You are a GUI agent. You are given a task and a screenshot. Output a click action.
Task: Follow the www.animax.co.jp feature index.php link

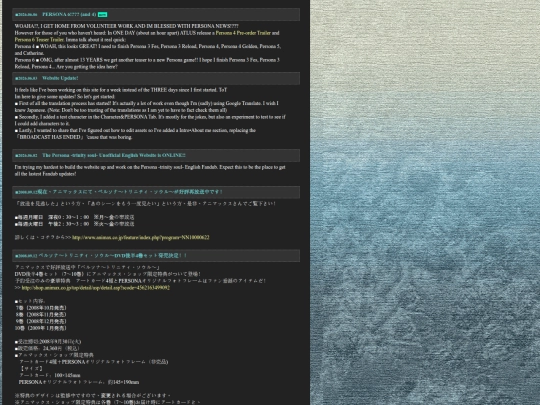pos(141,237)
